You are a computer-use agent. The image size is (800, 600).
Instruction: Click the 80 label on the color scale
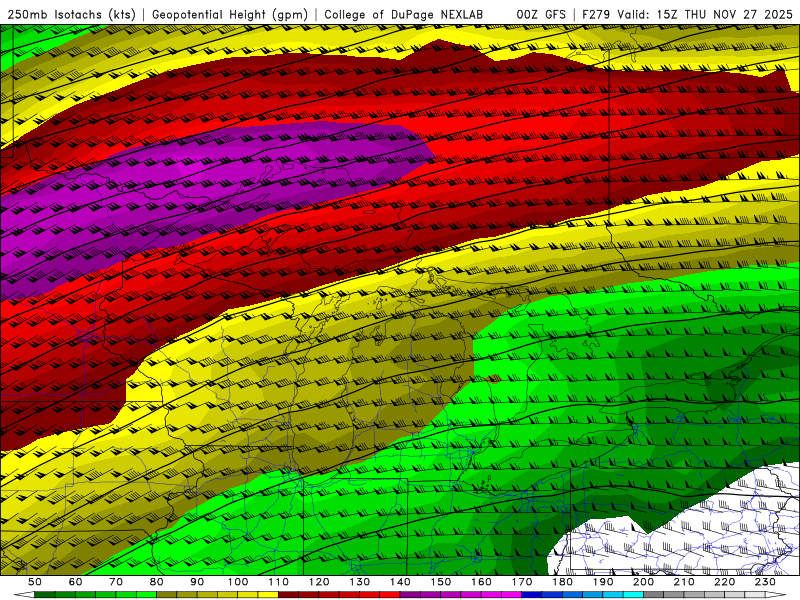tap(157, 582)
